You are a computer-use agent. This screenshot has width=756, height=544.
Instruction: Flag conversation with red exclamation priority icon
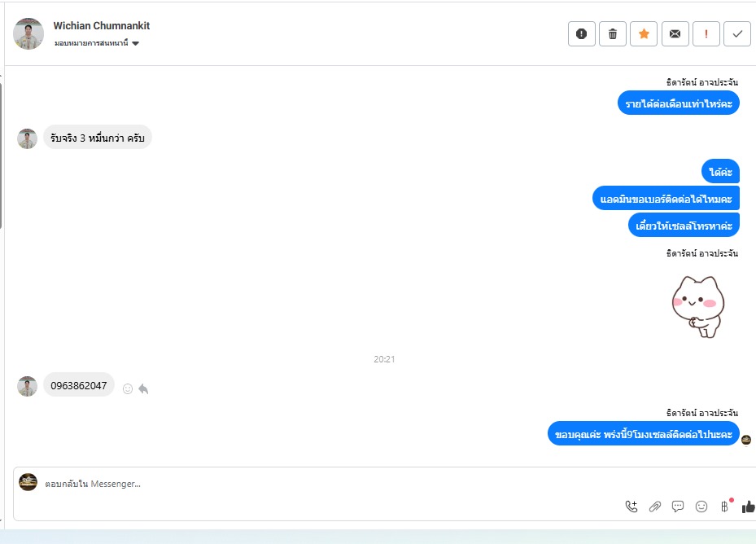(706, 33)
